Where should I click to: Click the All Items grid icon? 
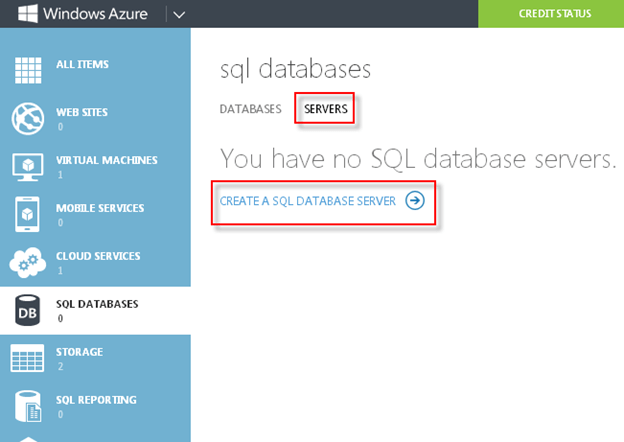coord(28,71)
